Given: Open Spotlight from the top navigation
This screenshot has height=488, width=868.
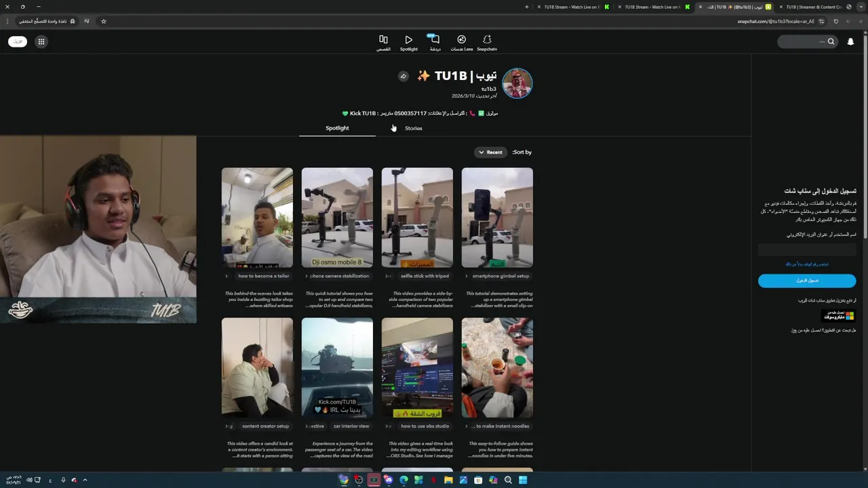Looking at the screenshot, I should (x=408, y=43).
